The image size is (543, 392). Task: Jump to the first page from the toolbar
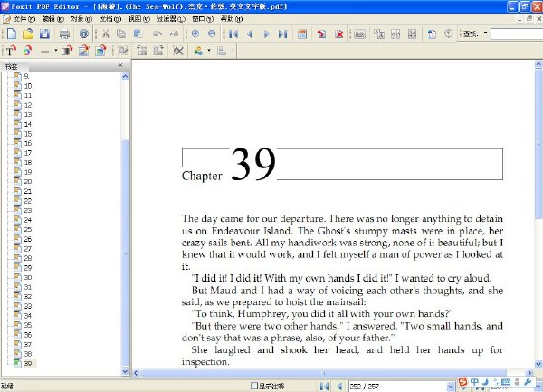(233, 33)
